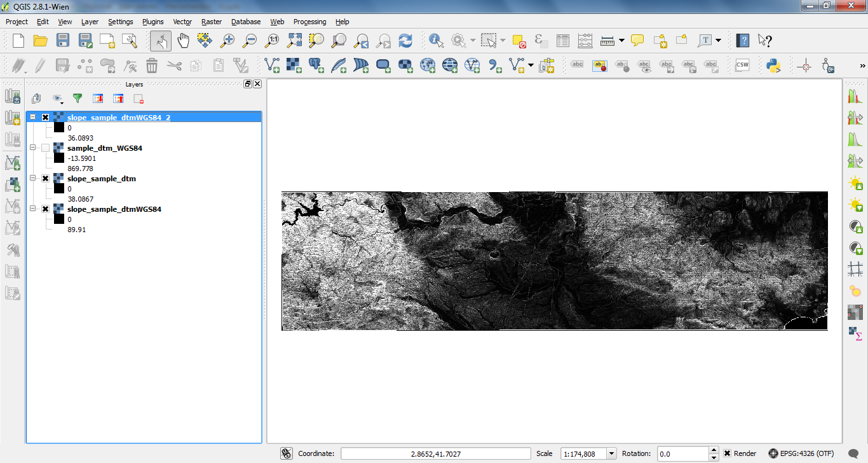Viewport: 868px width, 463px height.
Task: Open the Python console
Action: pos(773,65)
